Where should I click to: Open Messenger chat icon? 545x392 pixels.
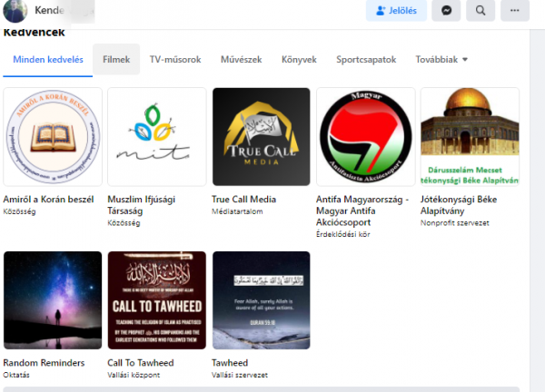pos(446,10)
